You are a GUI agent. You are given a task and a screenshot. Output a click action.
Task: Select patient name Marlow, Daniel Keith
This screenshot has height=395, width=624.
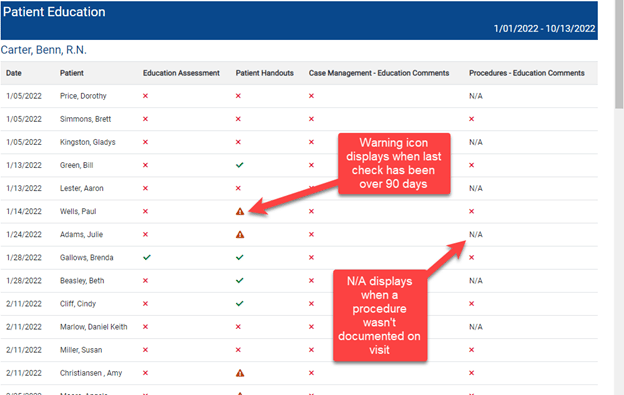tap(94, 327)
